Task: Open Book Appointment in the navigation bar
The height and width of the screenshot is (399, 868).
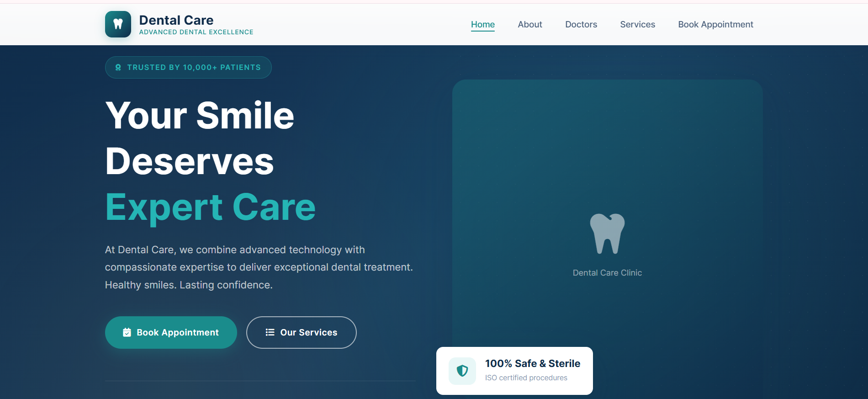Action: 715,25
